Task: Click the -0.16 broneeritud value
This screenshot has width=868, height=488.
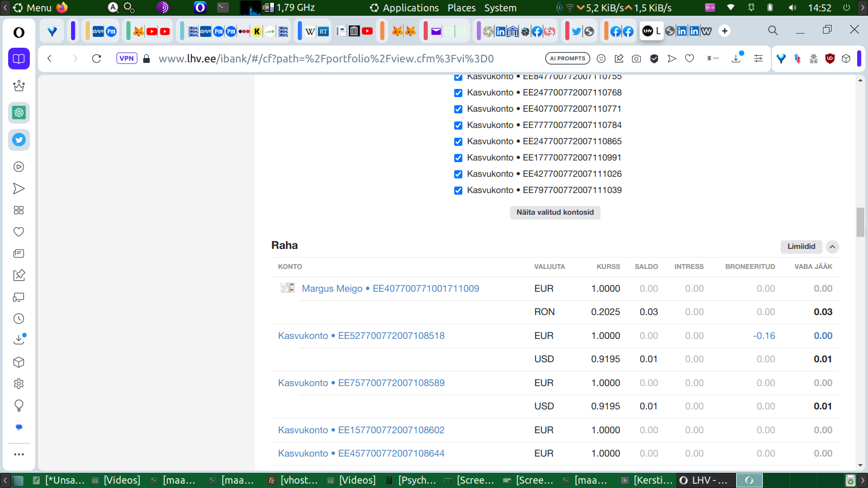Action: (x=764, y=336)
